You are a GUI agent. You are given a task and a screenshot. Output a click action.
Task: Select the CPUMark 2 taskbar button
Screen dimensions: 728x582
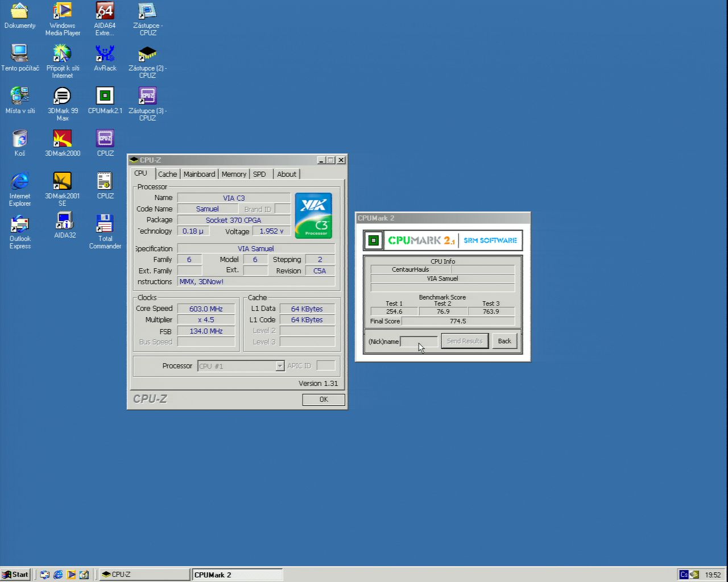coord(237,575)
